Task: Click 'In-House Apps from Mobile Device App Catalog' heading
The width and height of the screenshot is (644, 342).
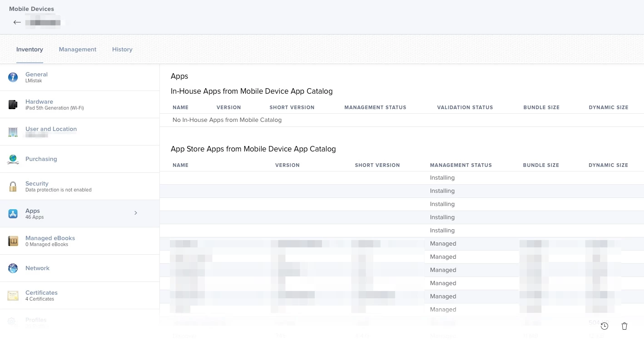Action: (252, 91)
